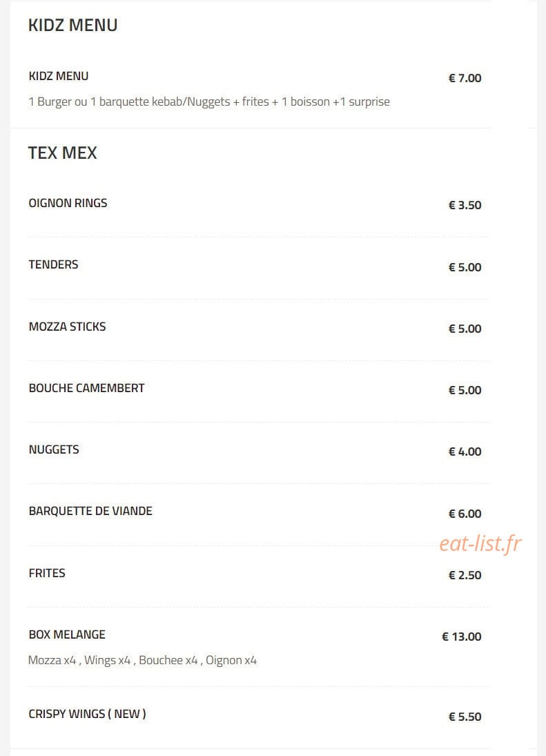Screen dimensions: 546x756
Task: Select BOUCHE CAMEMBERT item
Action: tap(87, 388)
